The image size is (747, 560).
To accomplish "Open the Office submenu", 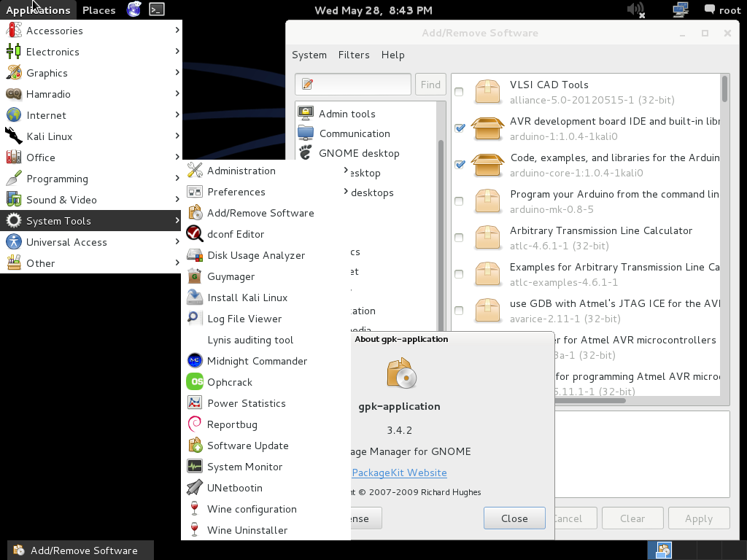I will (x=91, y=157).
